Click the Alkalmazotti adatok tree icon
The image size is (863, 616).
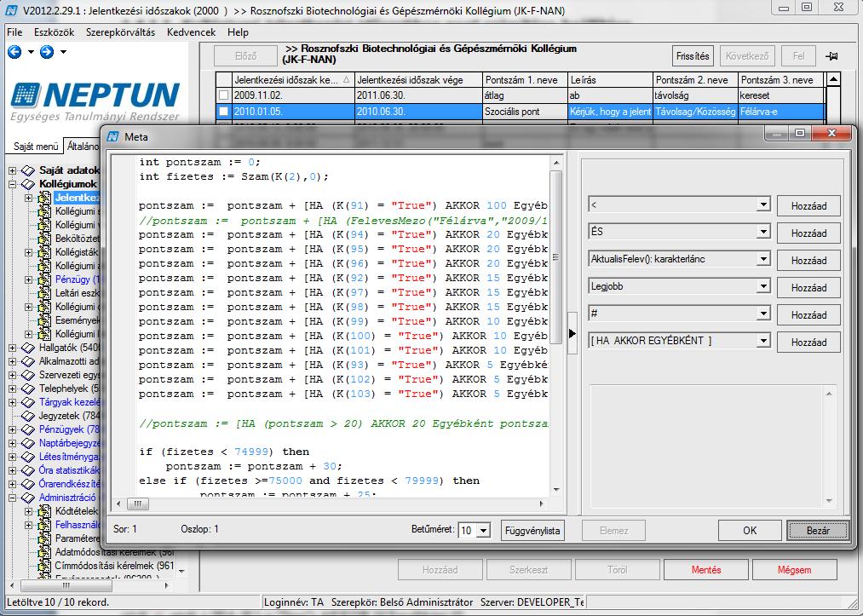tap(28, 361)
